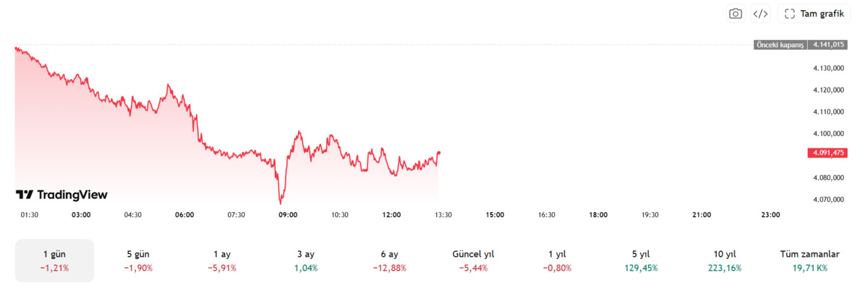Image resolution: width=868 pixels, height=298 pixels.
Task: Select Güncel yıl range
Action: tap(473, 260)
